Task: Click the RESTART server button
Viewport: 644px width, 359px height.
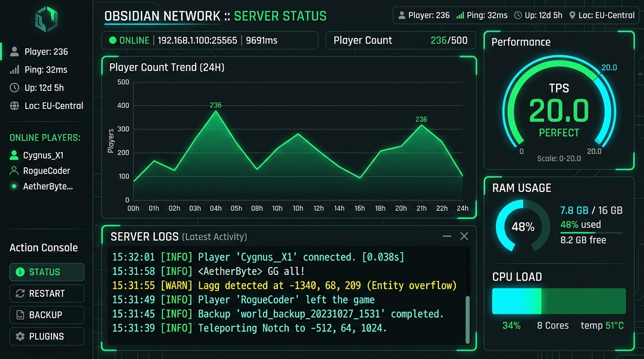Action: coord(47,294)
